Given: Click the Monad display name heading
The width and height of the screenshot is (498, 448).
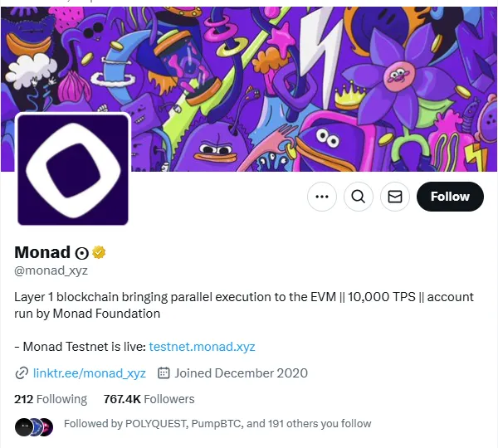Looking at the screenshot, I should [42, 252].
